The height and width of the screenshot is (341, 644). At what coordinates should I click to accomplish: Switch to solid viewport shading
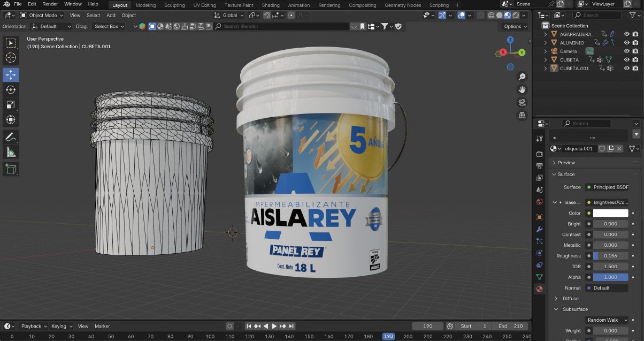(499, 16)
